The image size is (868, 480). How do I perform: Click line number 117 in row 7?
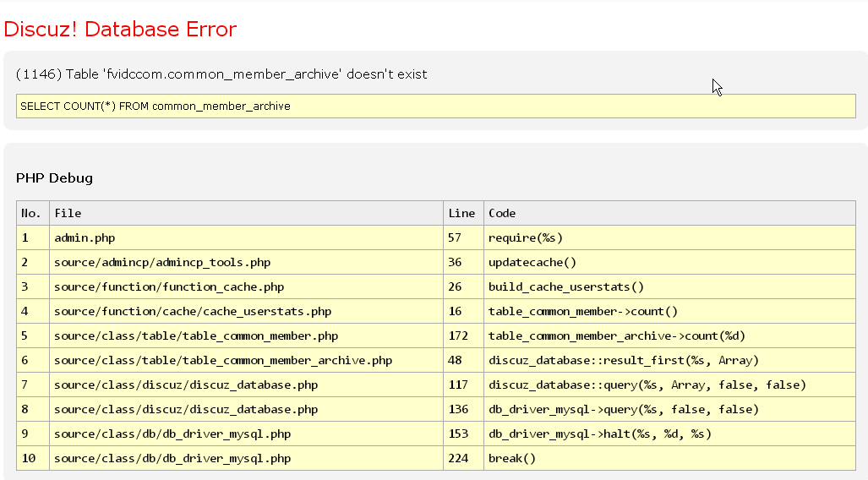(458, 385)
